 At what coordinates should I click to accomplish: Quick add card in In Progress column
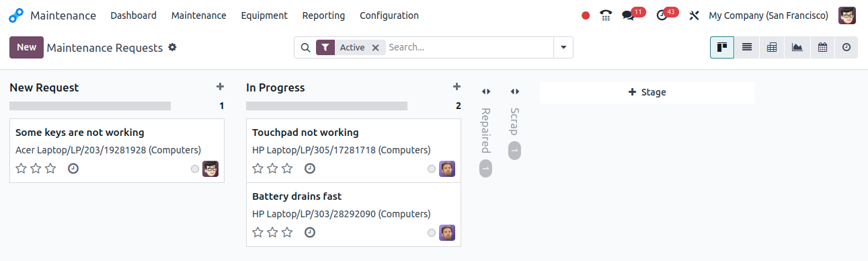(457, 87)
